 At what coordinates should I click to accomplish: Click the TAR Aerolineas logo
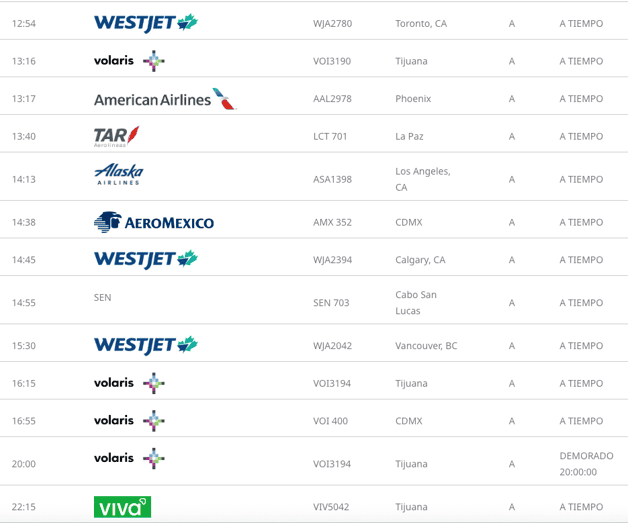[x=116, y=136]
